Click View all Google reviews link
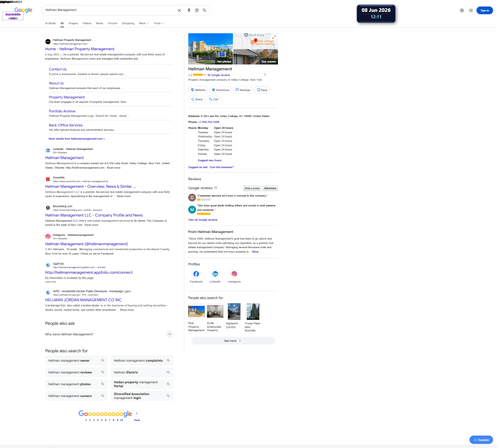The image size is (500, 448). coord(203,220)
